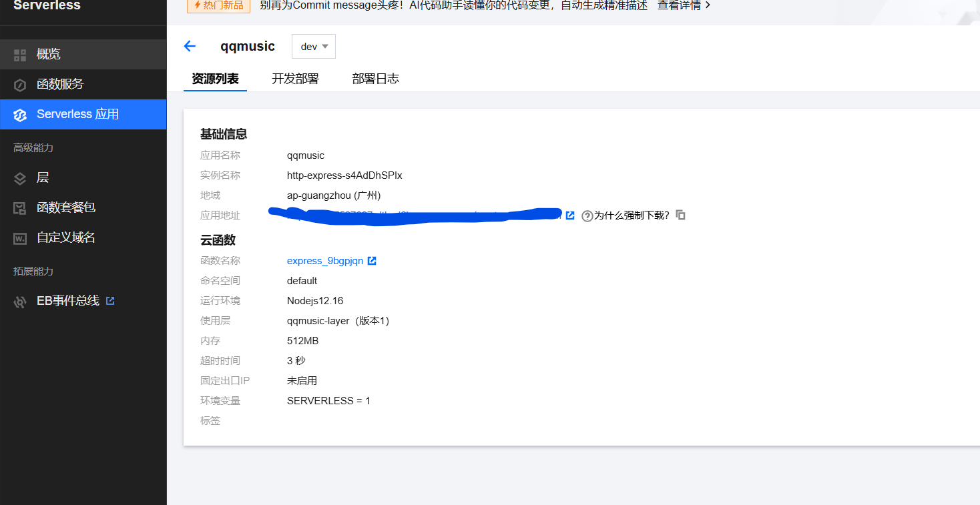The image size is (980, 505).
Task: Click memory value 512MB
Action: (x=303, y=341)
